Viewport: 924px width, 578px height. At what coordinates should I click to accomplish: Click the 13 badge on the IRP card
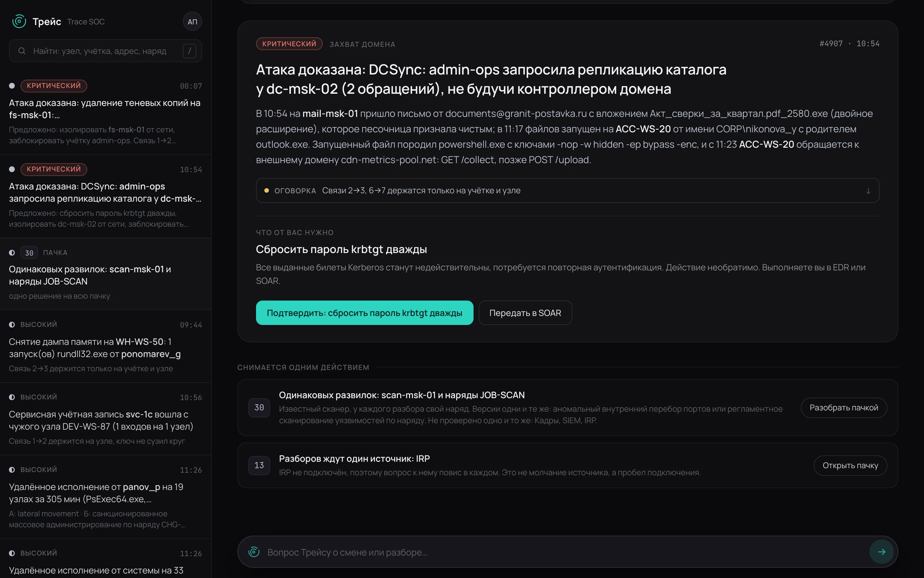pyautogui.click(x=259, y=465)
